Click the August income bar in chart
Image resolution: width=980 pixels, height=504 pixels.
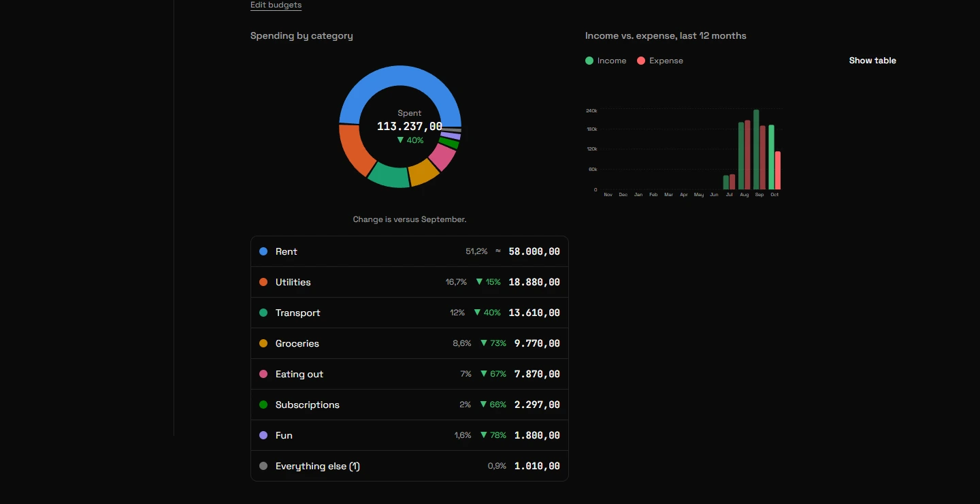tap(741, 156)
